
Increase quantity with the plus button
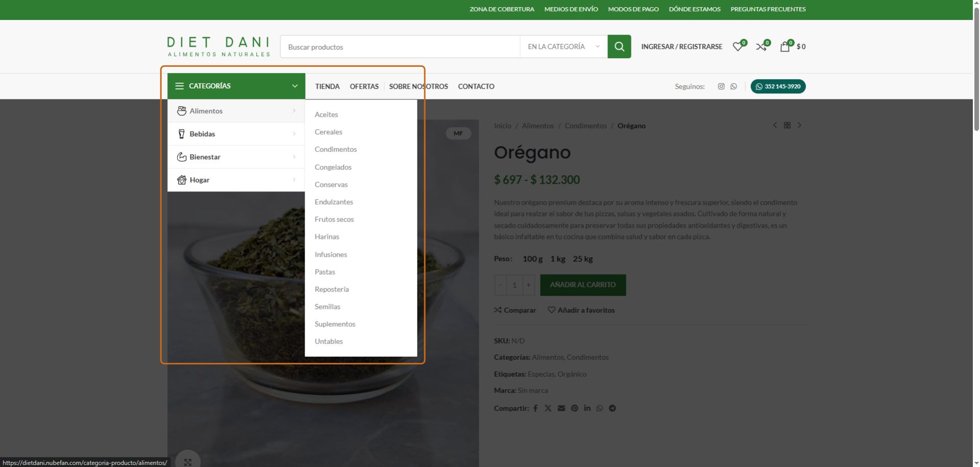[x=528, y=285]
